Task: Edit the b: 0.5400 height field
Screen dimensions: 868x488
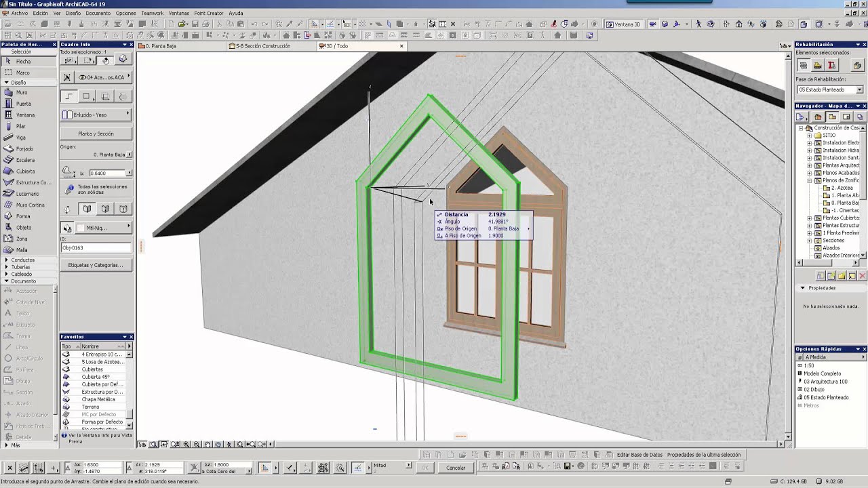Action: 106,173
